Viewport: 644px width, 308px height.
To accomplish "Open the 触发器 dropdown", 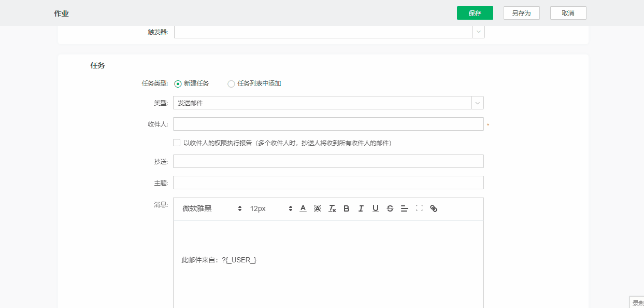I will tap(477, 32).
